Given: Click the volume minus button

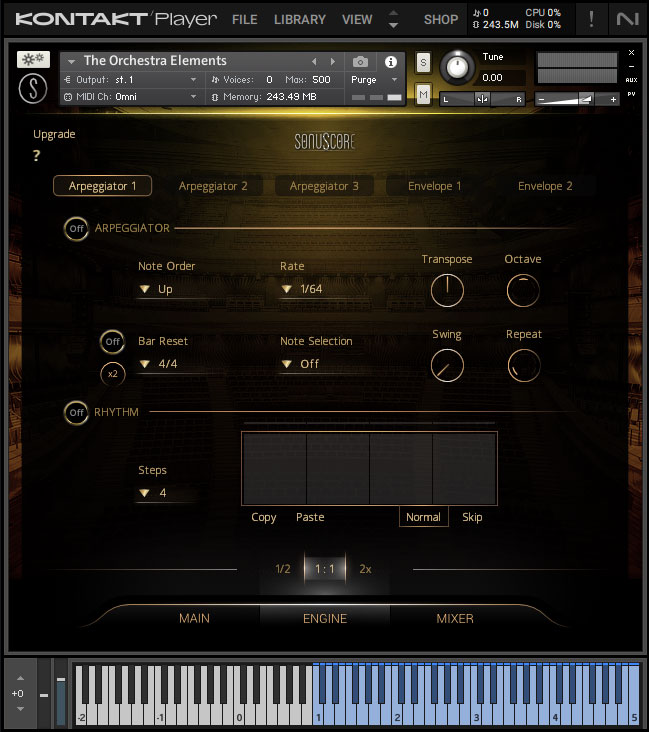Looking at the screenshot, I should 541,99.
